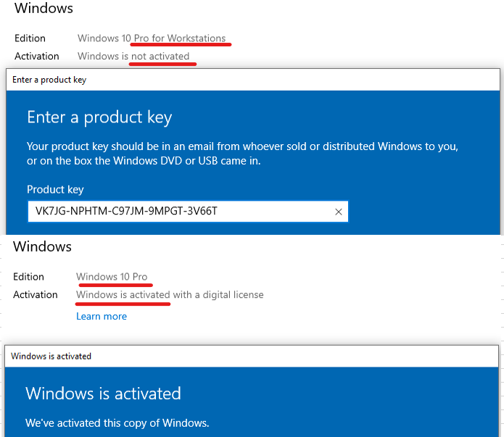The image size is (504, 437).
Task: Open the Learn more link
Action: click(102, 317)
